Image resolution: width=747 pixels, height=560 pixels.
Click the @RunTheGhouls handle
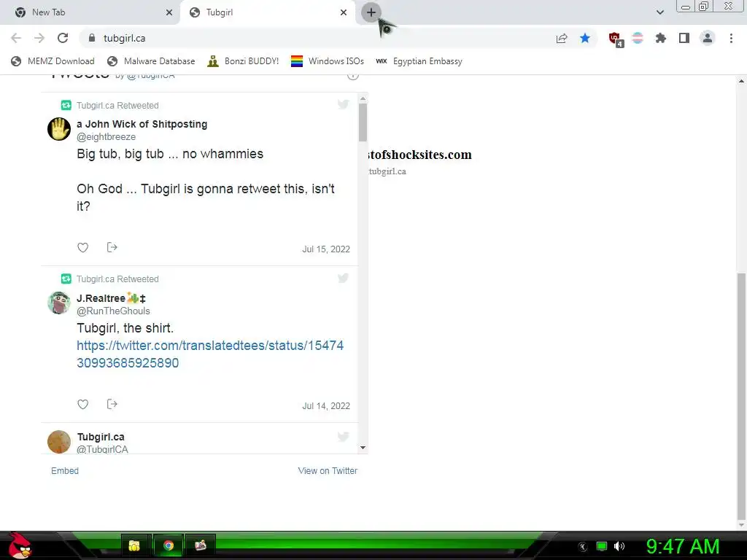[x=113, y=311]
